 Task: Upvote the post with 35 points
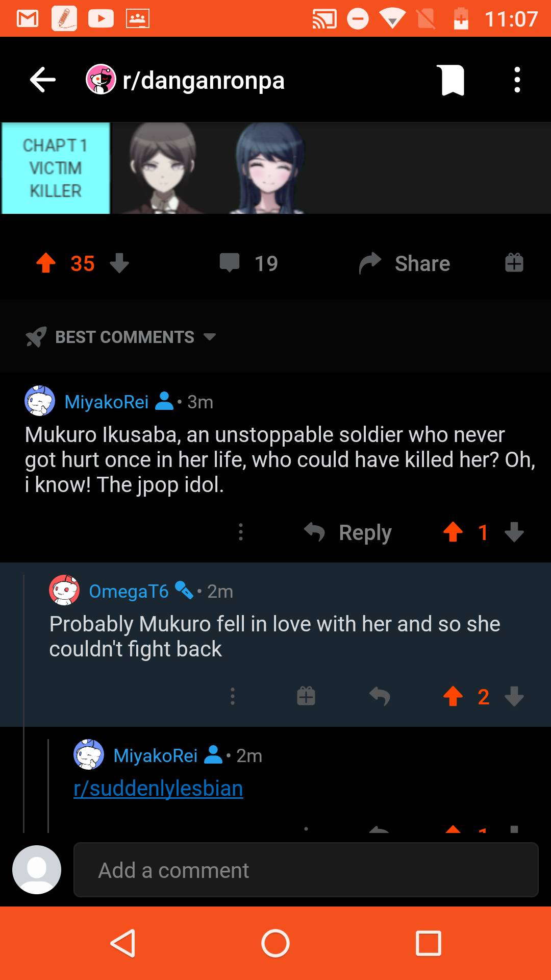(46, 263)
